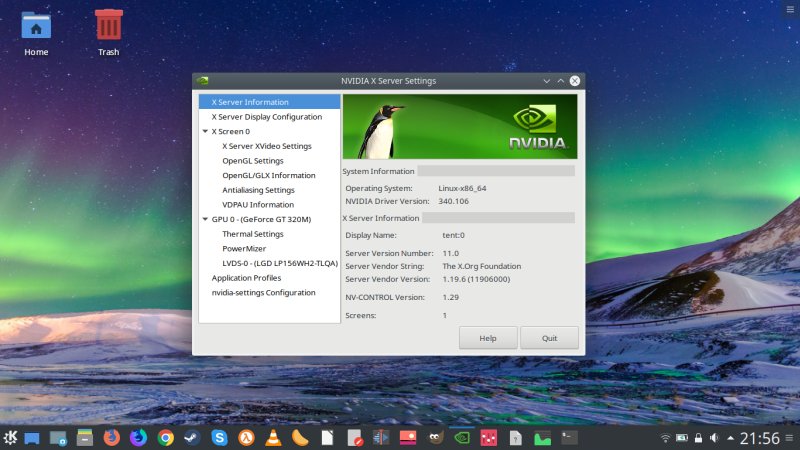The image size is (800, 450).
Task: Open the red-pink image app in taskbar
Action: point(408,438)
